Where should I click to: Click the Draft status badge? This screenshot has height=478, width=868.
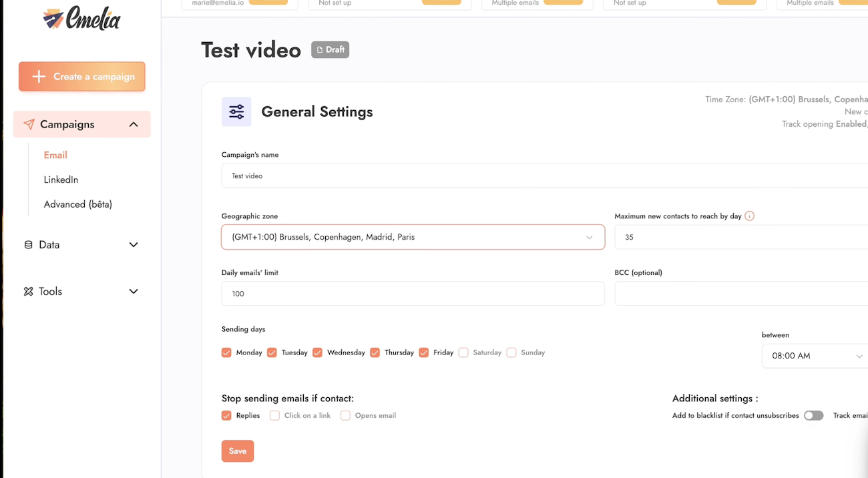(x=330, y=49)
